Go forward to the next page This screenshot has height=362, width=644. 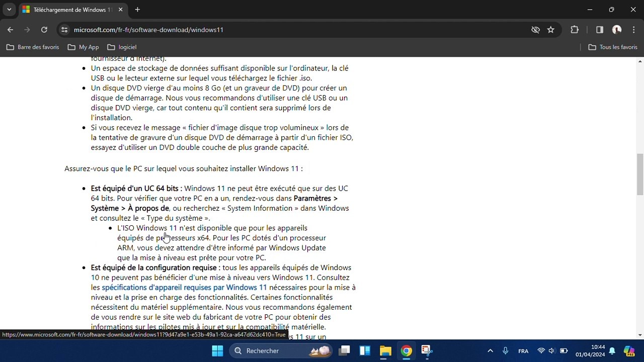click(x=27, y=30)
